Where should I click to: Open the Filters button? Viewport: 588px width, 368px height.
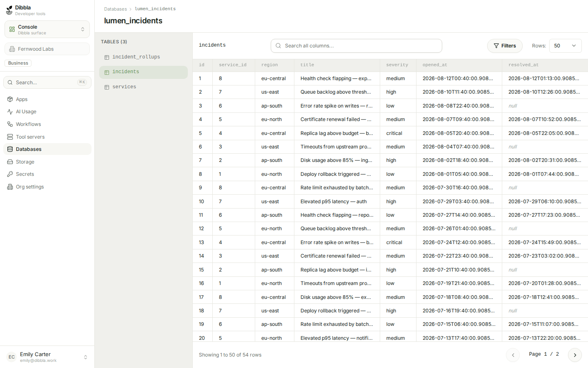coord(505,46)
